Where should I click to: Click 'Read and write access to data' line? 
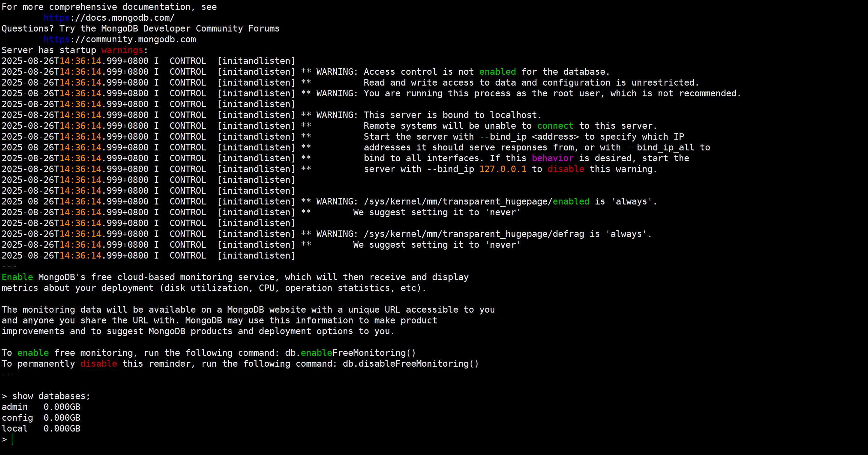point(531,82)
